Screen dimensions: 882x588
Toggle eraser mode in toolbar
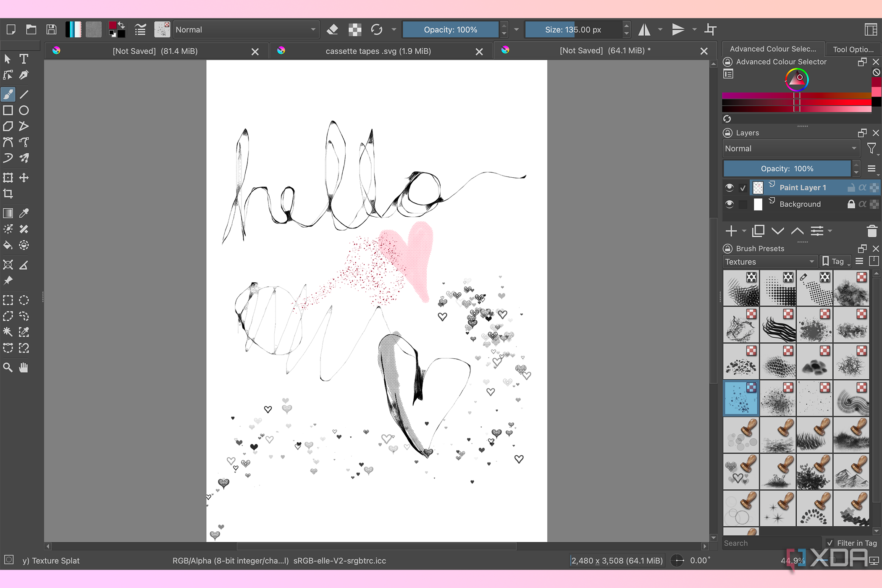coord(332,30)
